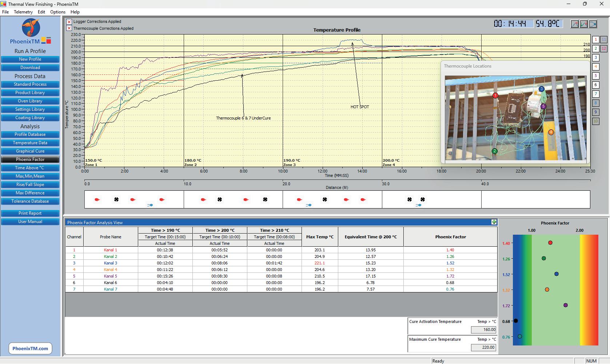
Task: Click the rising curve chart icon in top toolbar
Action: [575, 24]
